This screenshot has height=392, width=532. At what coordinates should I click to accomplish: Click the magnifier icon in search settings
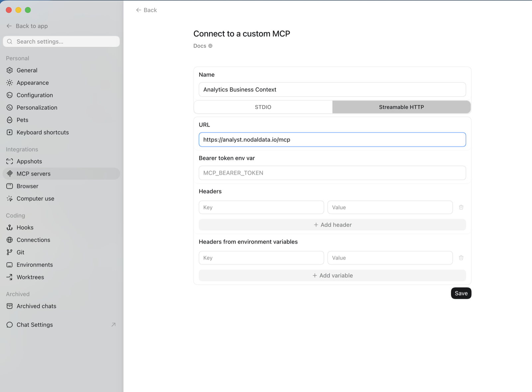[10, 42]
